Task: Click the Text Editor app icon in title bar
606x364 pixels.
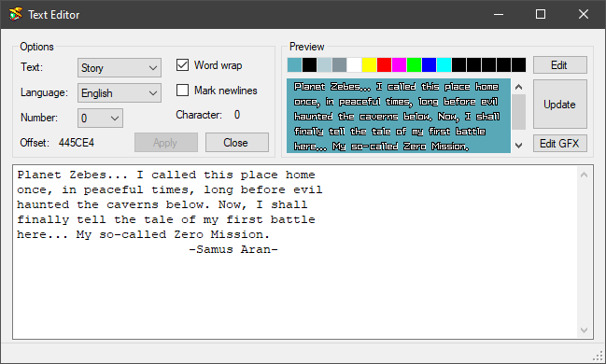Action: [16, 14]
